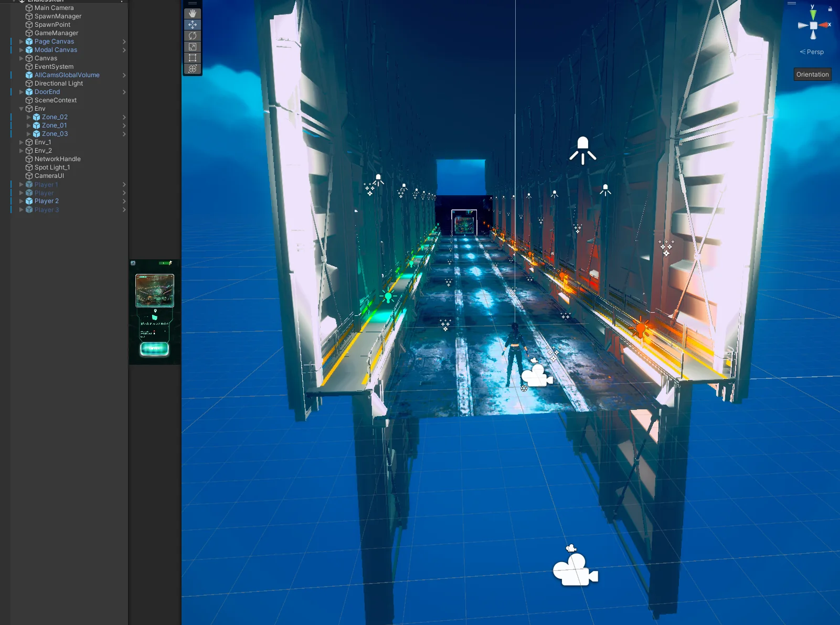This screenshot has width=840, height=625.
Task: Expand Zone_02 children
Action: coord(29,117)
